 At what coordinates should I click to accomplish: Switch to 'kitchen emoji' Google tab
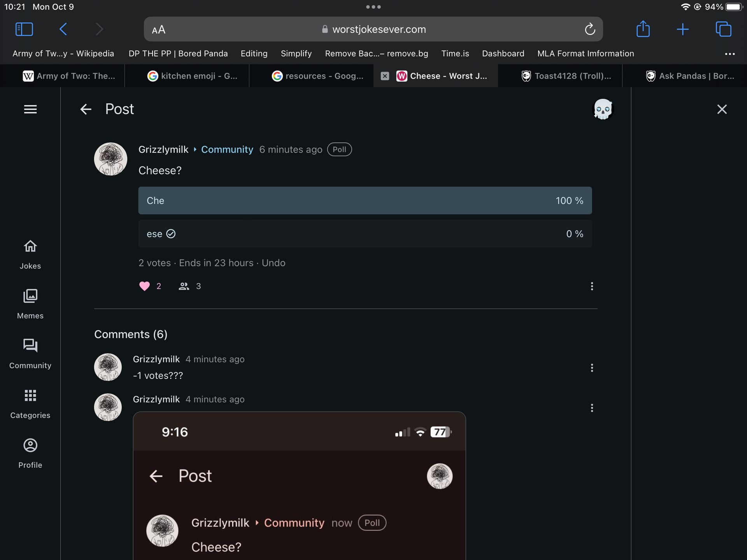pos(192,76)
